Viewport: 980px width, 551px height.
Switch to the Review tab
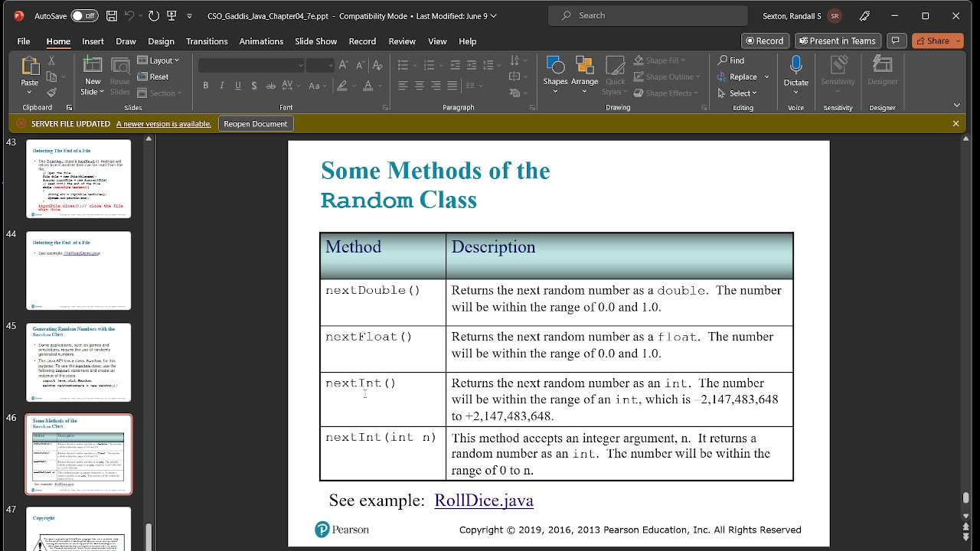[x=402, y=41]
